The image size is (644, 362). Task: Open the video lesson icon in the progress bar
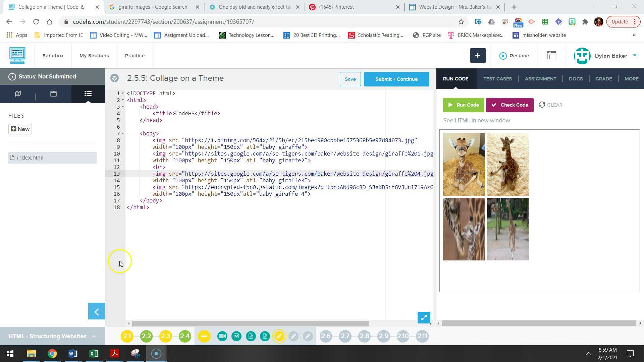pyautogui.click(x=222, y=336)
